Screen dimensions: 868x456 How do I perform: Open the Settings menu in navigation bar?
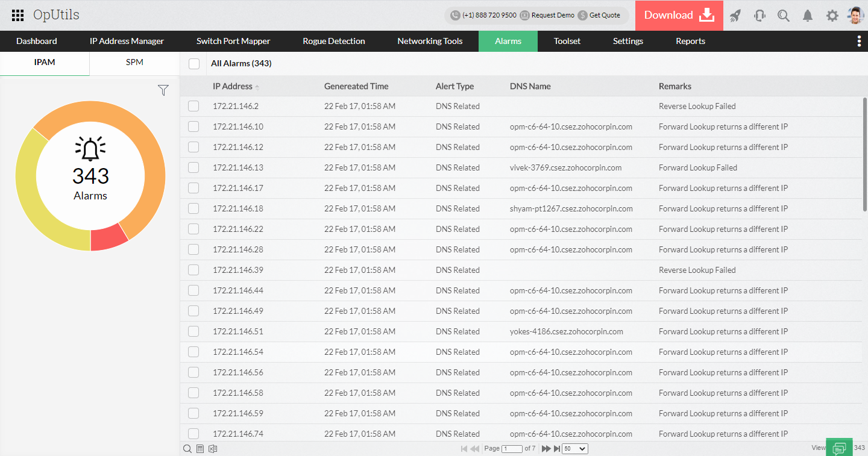pyautogui.click(x=628, y=41)
